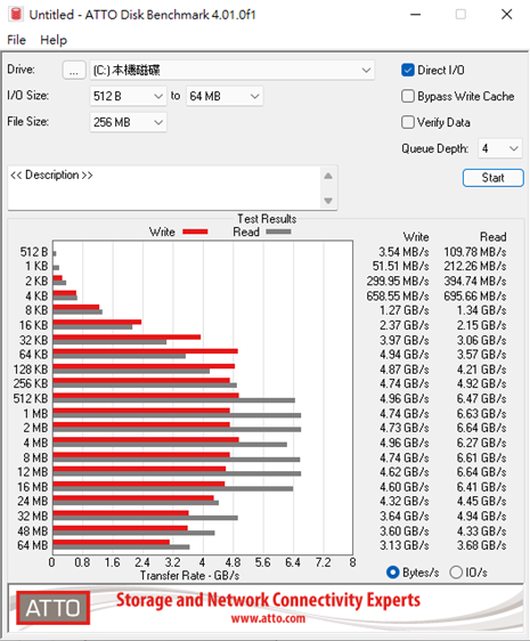Close the ATTO Disk Benchmark window
Image resolution: width=530 pixels, height=641 pixels.
507,15
